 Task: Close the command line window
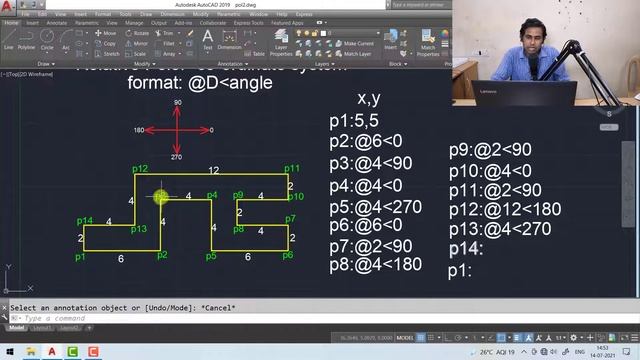4,308
